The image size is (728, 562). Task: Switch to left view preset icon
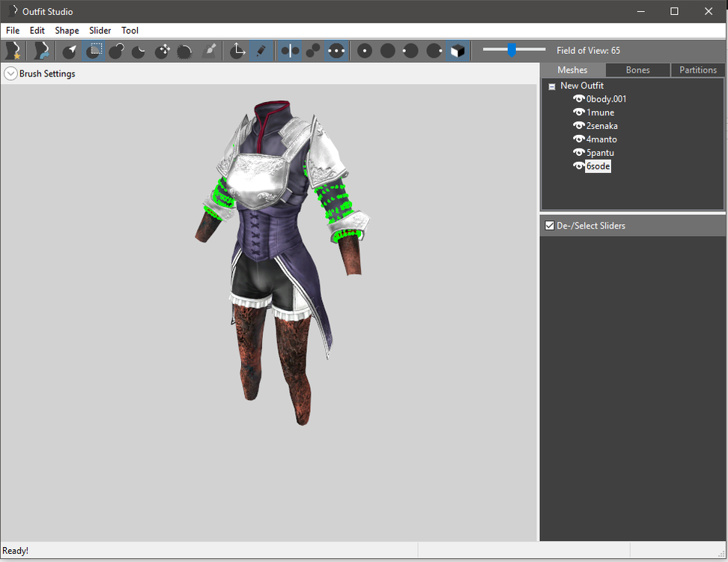point(410,51)
